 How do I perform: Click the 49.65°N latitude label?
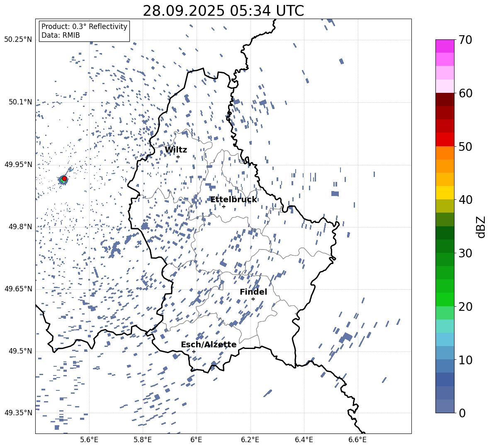[18, 289]
